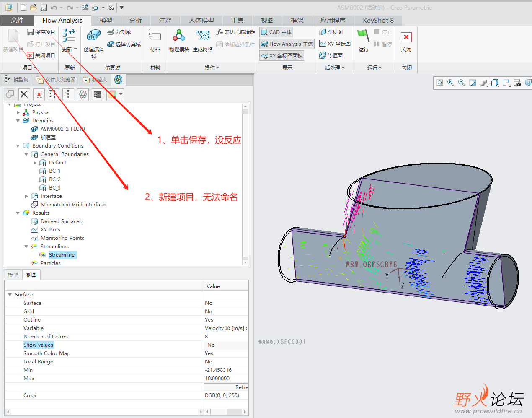Open the Section View (剖视图) tool
Viewport: 532px width, 418px height.
coord(331,32)
